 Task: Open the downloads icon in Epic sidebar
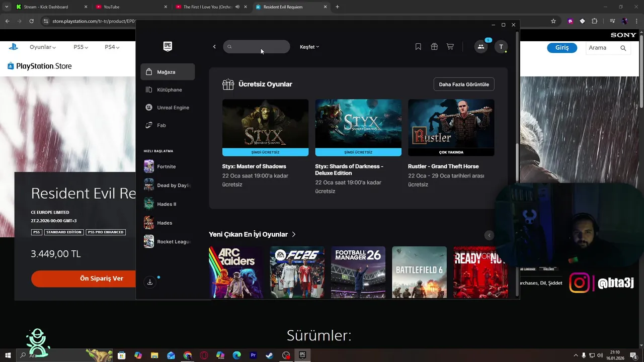(x=149, y=282)
